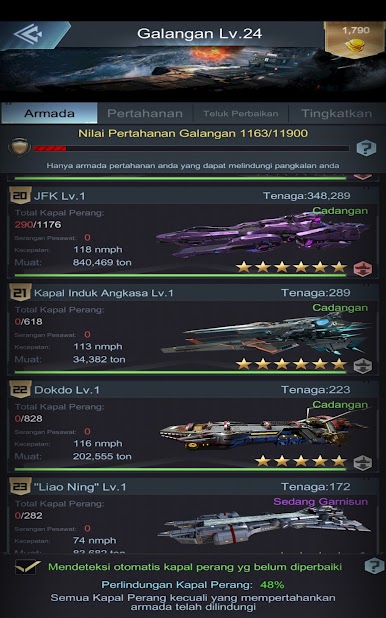This screenshot has width=386, height=618.
Task: Click the defense value progress bar
Action: click(x=191, y=149)
